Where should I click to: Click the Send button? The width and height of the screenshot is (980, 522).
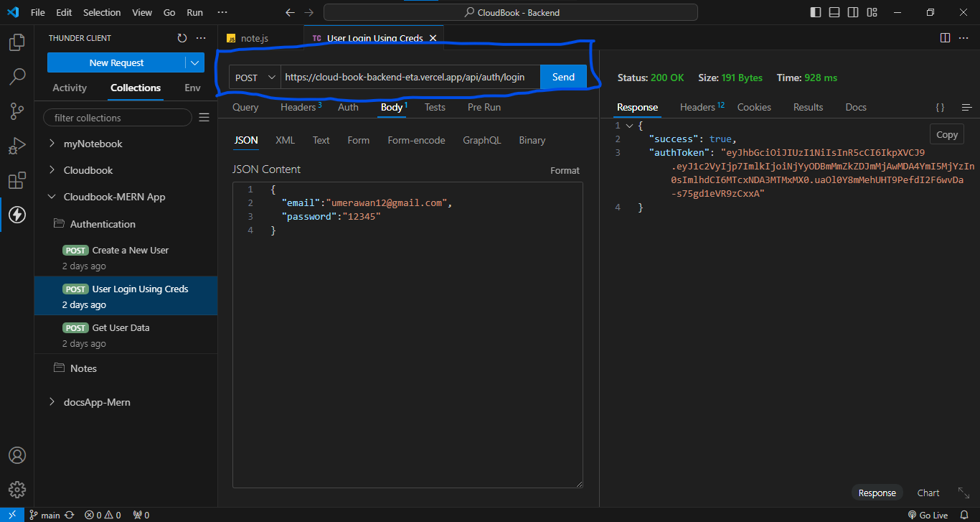[x=563, y=77]
